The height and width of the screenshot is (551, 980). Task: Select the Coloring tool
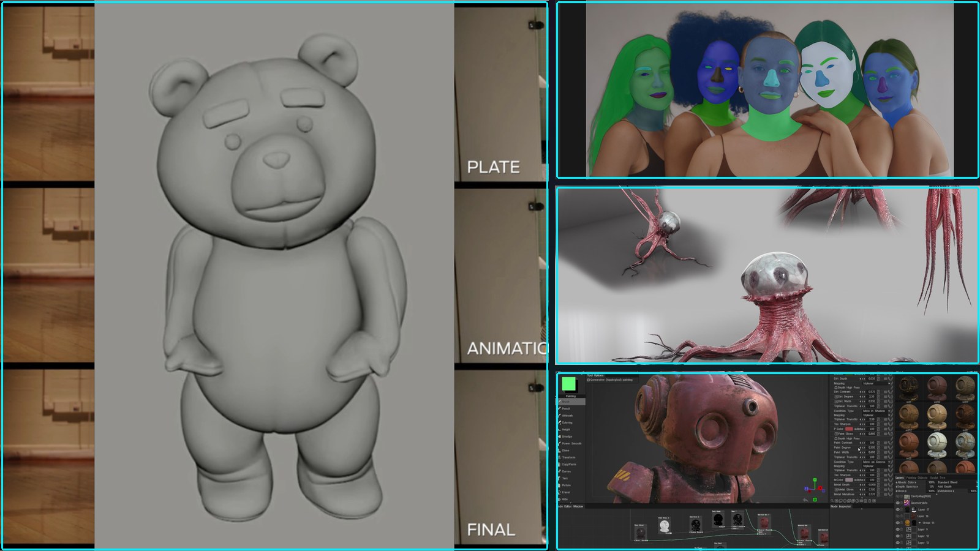click(x=571, y=422)
